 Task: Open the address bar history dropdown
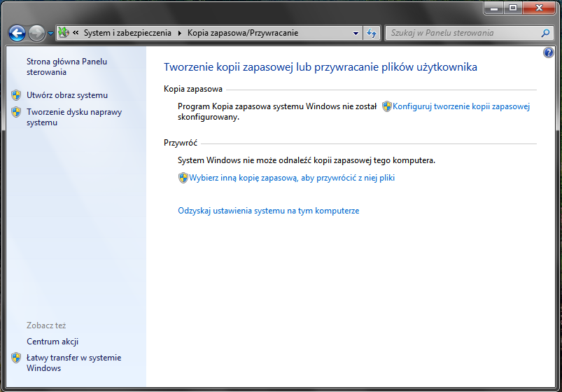[x=356, y=34]
